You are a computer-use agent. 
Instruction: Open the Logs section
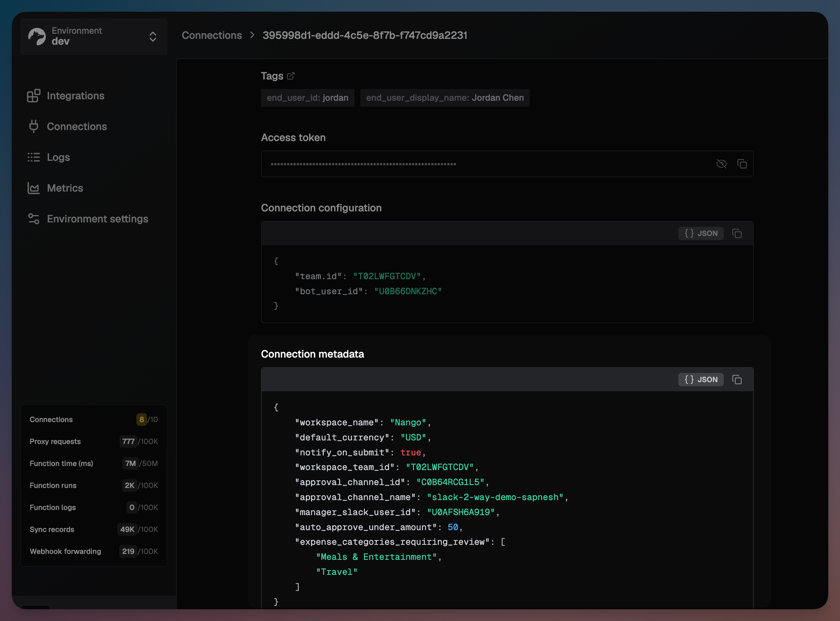tap(58, 157)
